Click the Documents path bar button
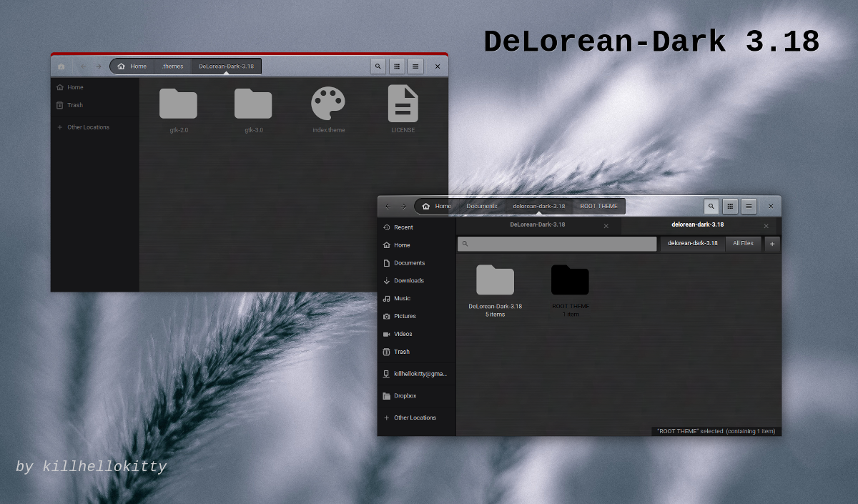The width and height of the screenshot is (858, 504). tap(482, 207)
